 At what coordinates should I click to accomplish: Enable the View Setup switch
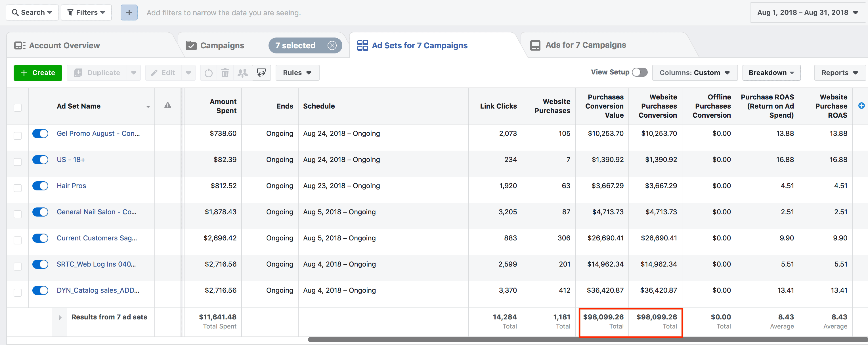tap(640, 72)
